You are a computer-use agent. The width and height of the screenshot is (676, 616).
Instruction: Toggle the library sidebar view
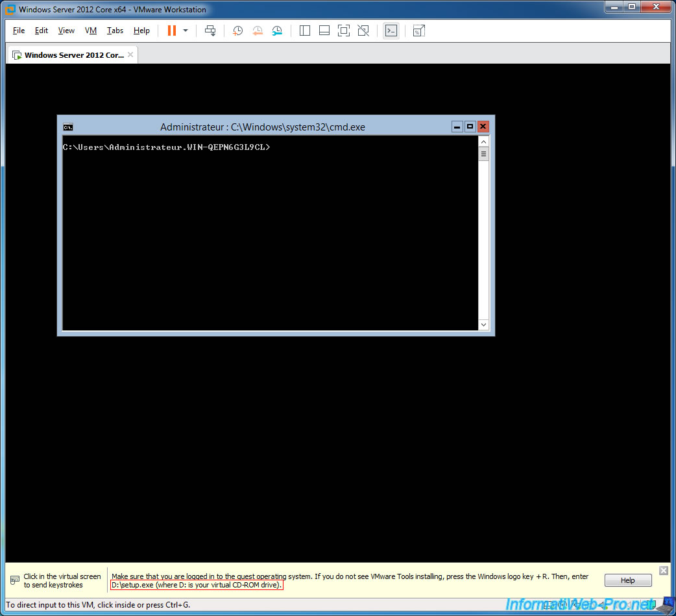[x=305, y=31]
